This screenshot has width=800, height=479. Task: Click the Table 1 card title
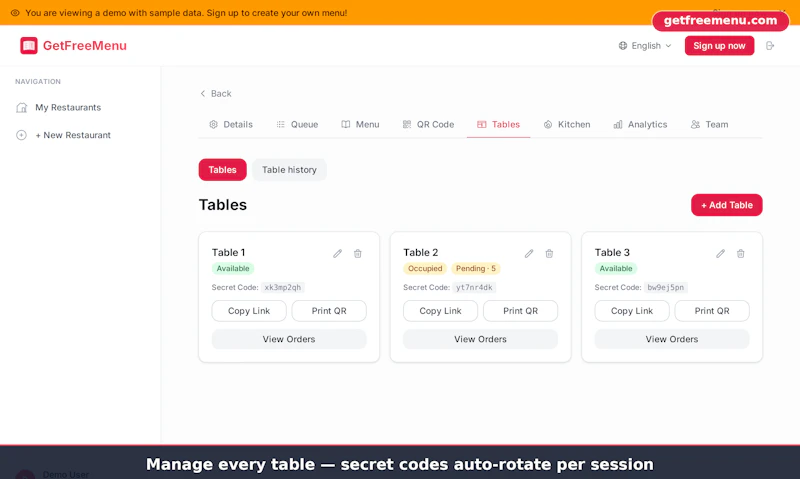coord(229,253)
